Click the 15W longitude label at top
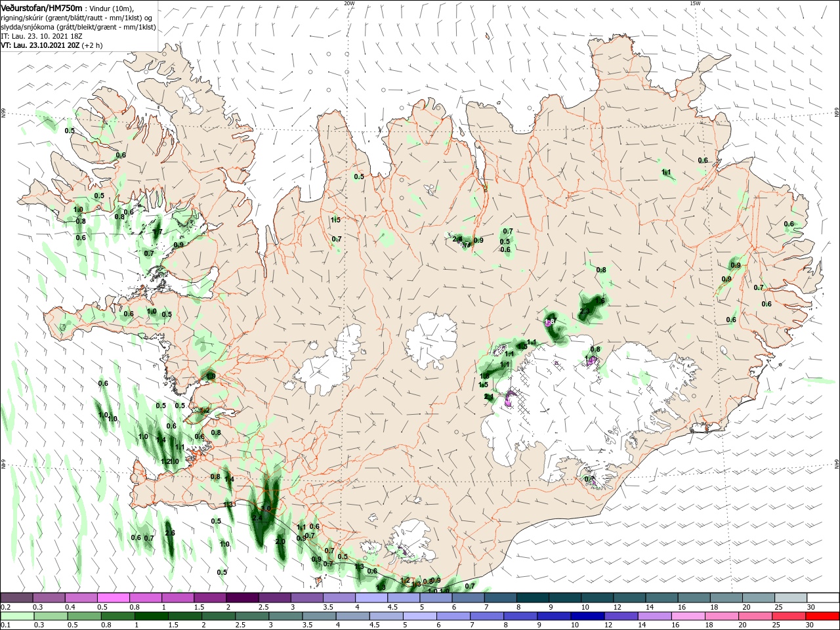Screen dimensions: 840x630 pos(695,3)
